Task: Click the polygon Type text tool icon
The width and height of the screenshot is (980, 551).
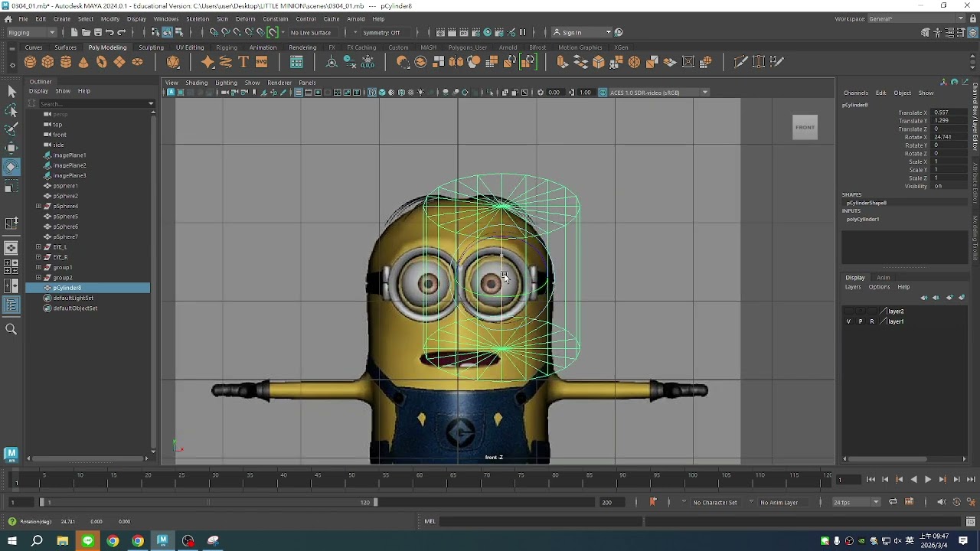Action: 243,62
